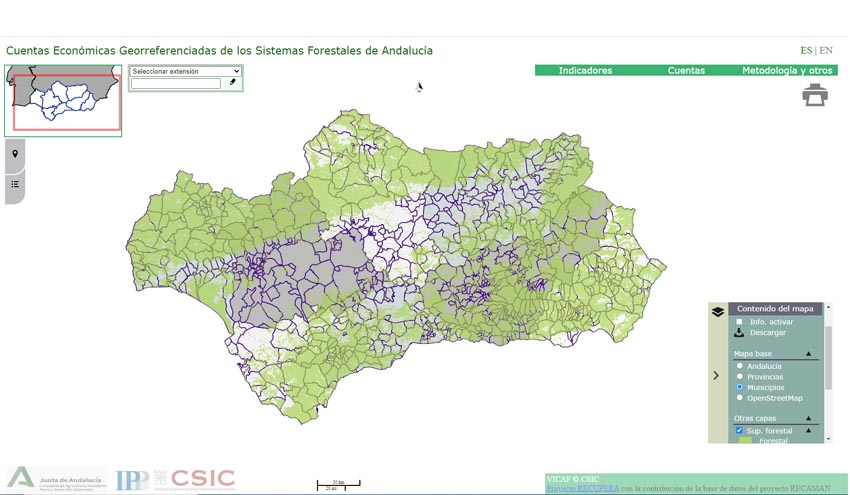This screenshot has height=495, width=850.
Task: Click the overview minimap thumbnail
Action: 63,101
